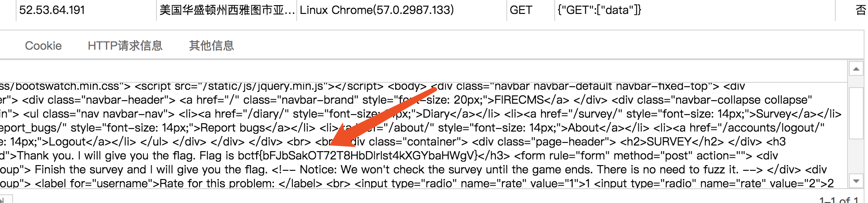Viewport: 868px width, 203px height.
Task: Click the "1–1 of 1" pagination label
Action: click(838, 200)
